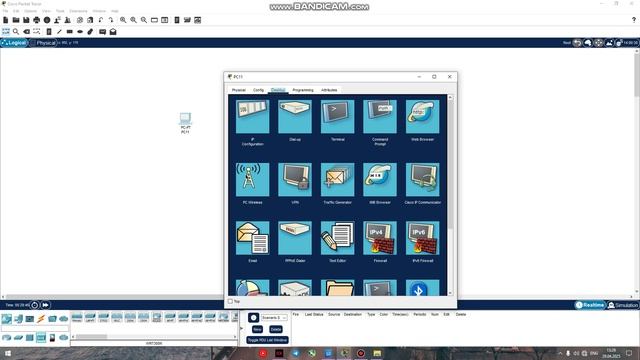The width and height of the screenshot is (640, 360).
Task: Open the Bluetooth app in PC11 desktop
Action: (422, 288)
